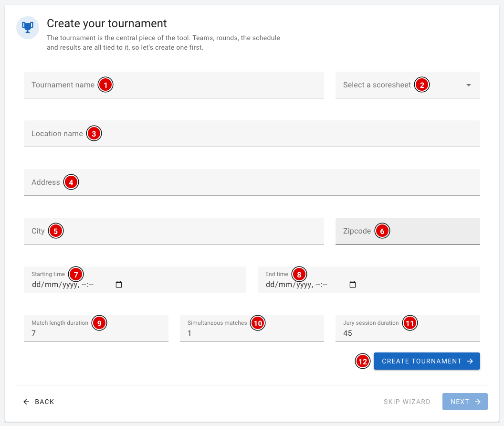The image size is (504, 426).
Task: Select the Starting time date field
Action: 135,279
